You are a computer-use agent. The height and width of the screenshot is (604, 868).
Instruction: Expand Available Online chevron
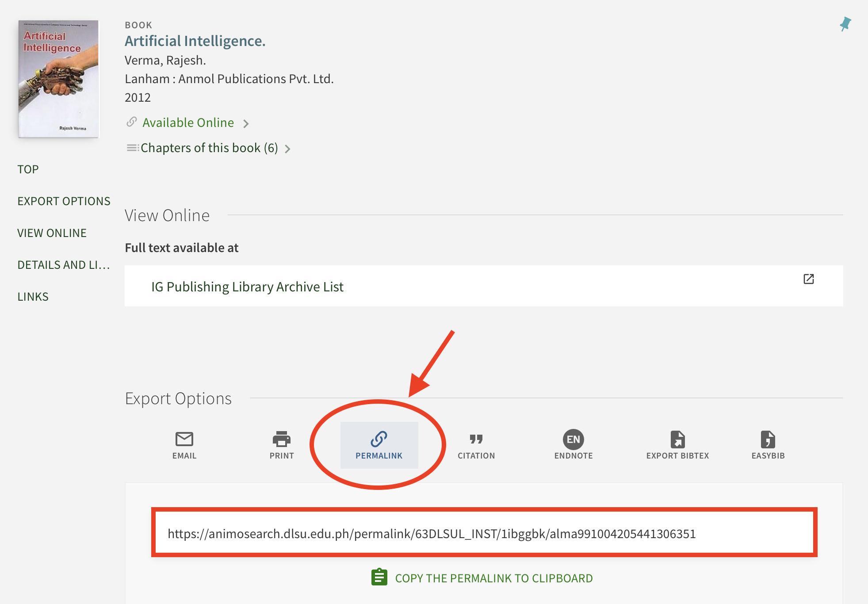(246, 124)
